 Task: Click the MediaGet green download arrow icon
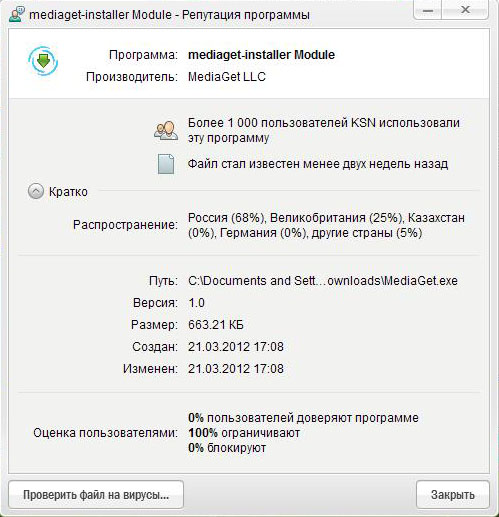43,61
